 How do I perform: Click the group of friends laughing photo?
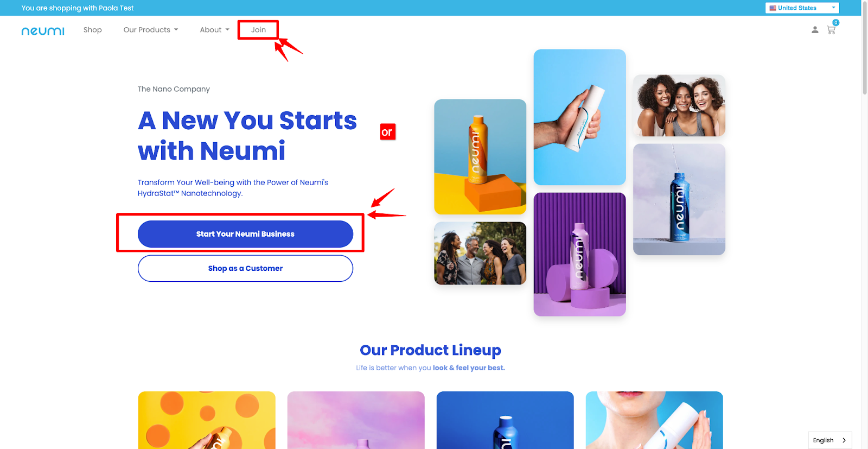click(x=480, y=253)
